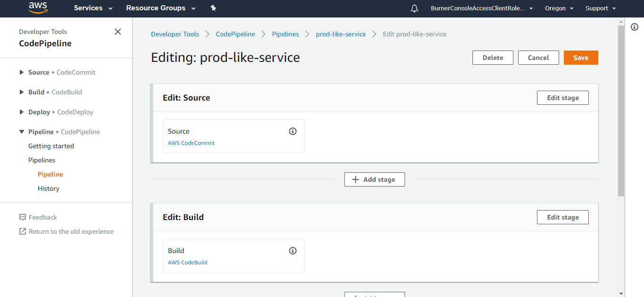644x297 pixels.
Task: Open the AWS home logo
Action: [38, 8]
